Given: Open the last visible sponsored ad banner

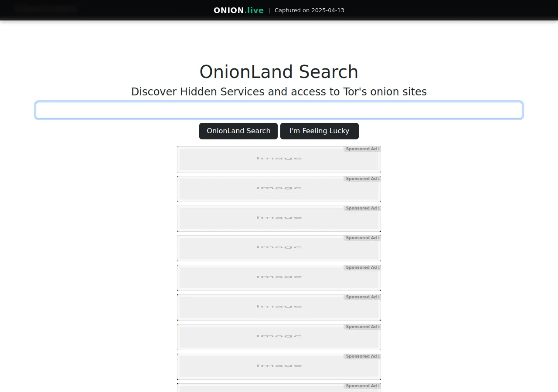Looking at the screenshot, I should [x=279, y=366].
